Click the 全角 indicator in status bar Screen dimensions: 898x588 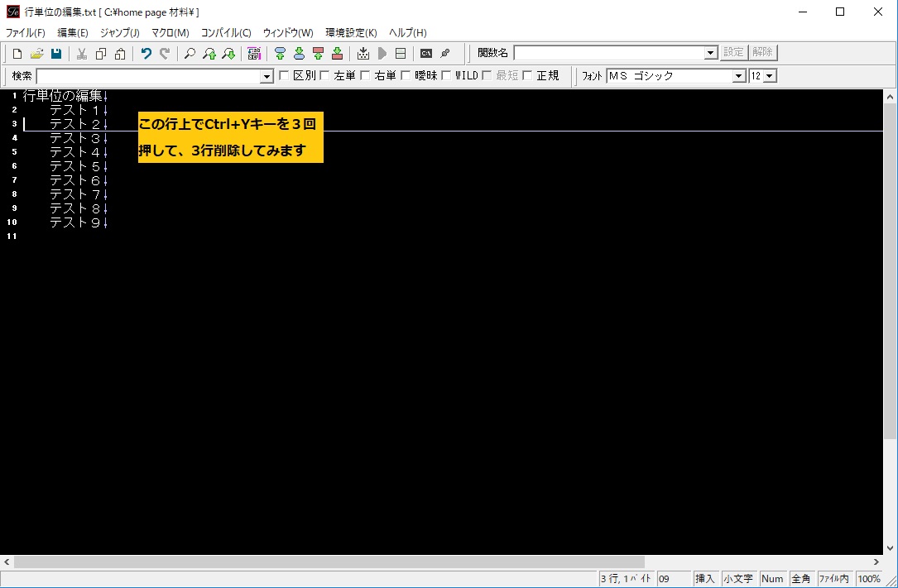pos(800,579)
